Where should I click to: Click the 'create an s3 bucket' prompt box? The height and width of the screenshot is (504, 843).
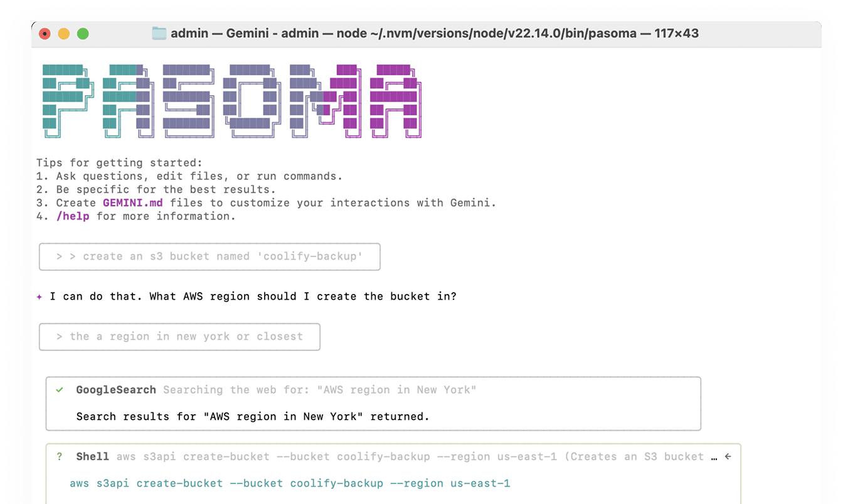[209, 256]
